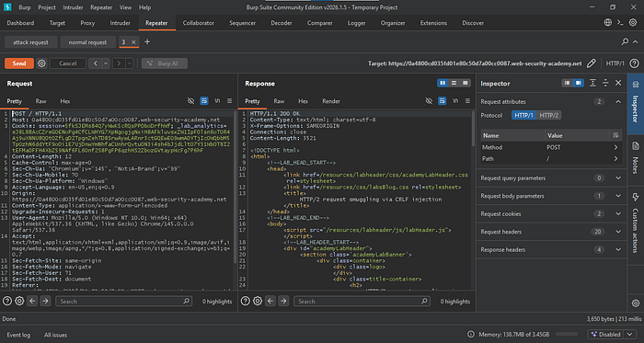The image size is (644, 343).
Task: Toggle hide icon in Response panel
Action: click(429, 101)
